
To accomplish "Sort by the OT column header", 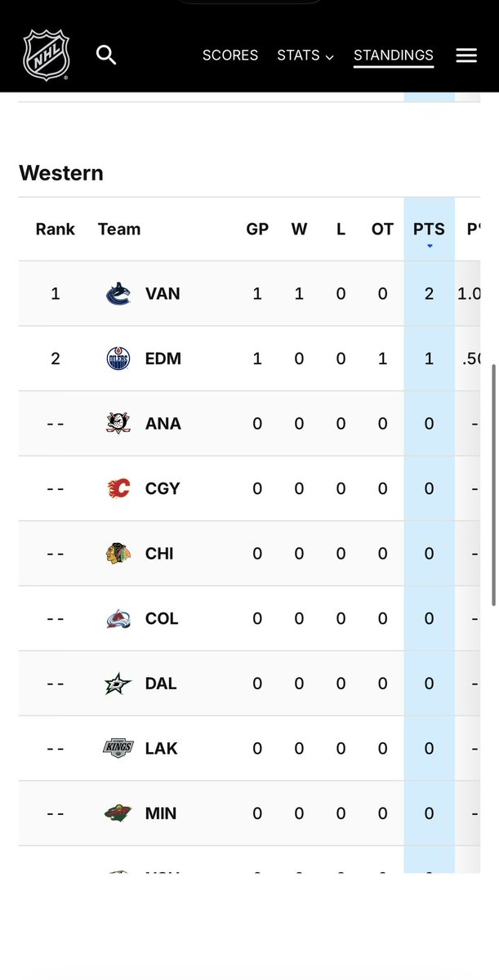I will (382, 229).
